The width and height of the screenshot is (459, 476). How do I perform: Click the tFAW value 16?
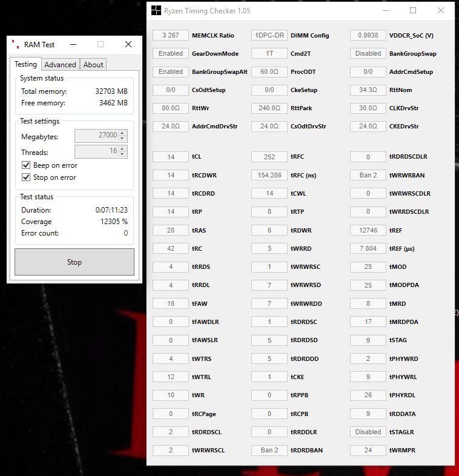pyautogui.click(x=171, y=303)
